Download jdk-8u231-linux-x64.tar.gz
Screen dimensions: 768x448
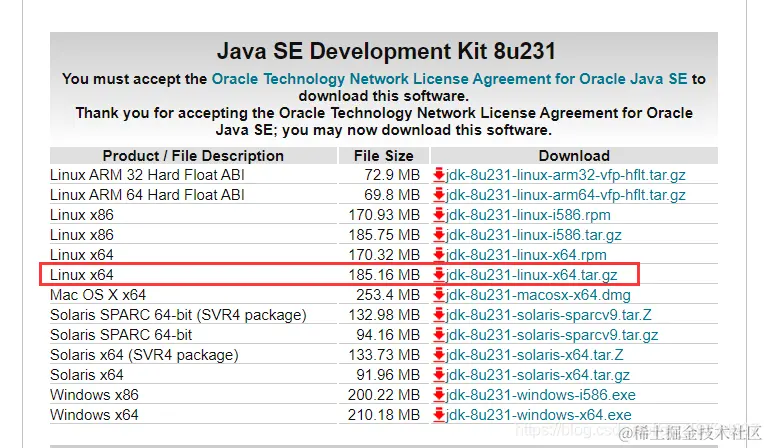(531, 275)
